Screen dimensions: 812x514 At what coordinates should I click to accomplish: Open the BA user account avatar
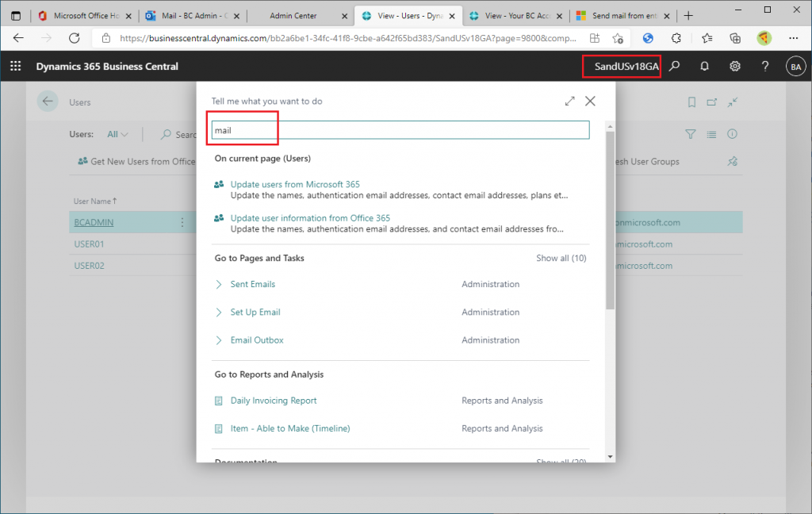pyautogui.click(x=795, y=67)
